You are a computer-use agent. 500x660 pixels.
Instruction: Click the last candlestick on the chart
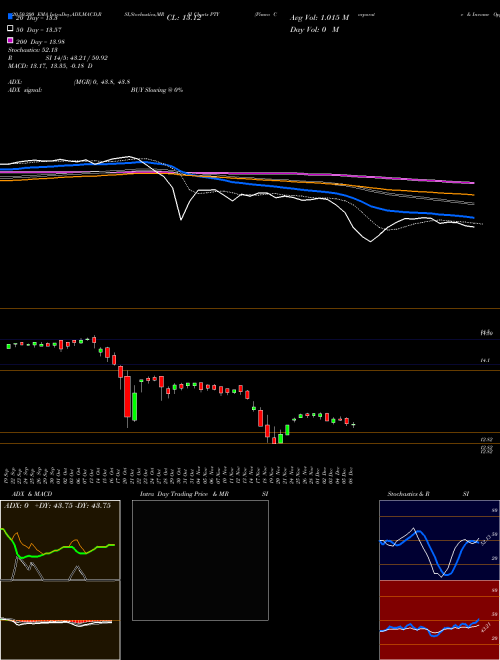point(353,425)
